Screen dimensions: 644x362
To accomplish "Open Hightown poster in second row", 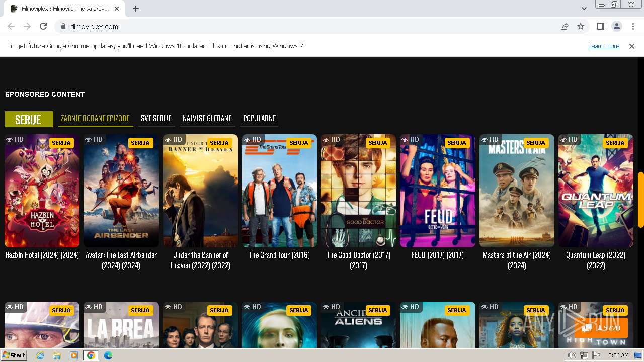I will pos(596,325).
